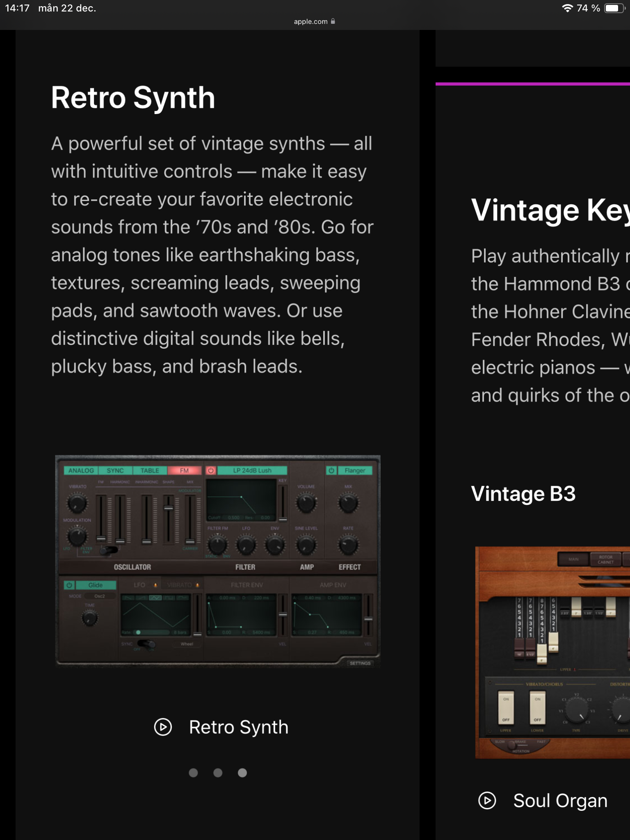Switch to the ANALOG oscillator tab
Screen dimensions: 630x840
[81, 470]
